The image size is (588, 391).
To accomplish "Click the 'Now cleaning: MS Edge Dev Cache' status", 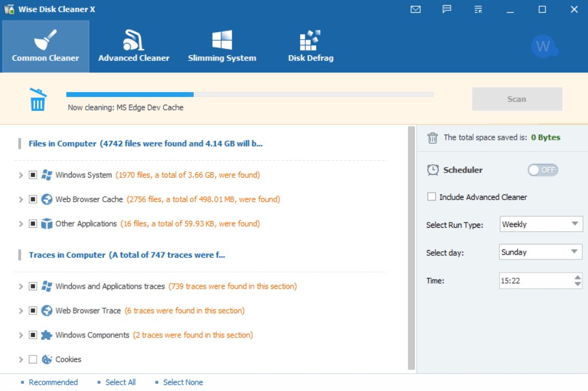I will click(126, 108).
